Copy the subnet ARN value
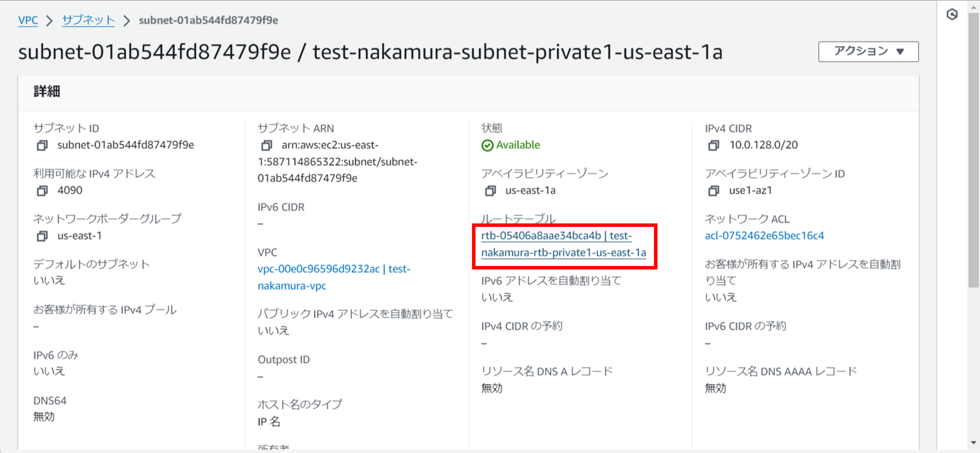 tap(266, 146)
